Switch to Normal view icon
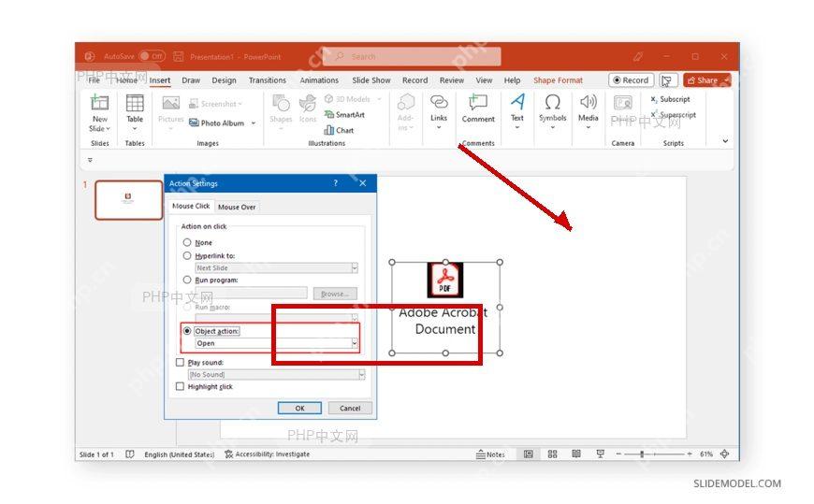Viewport: 814px width, 504px height. point(528,454)
